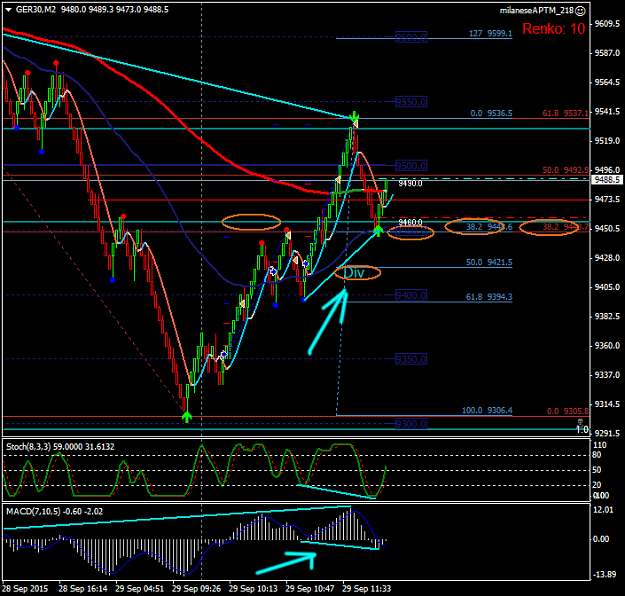Click the current price tag 9488.5 on the price axis
Screen dimensions: 625x596
[607, 180]
